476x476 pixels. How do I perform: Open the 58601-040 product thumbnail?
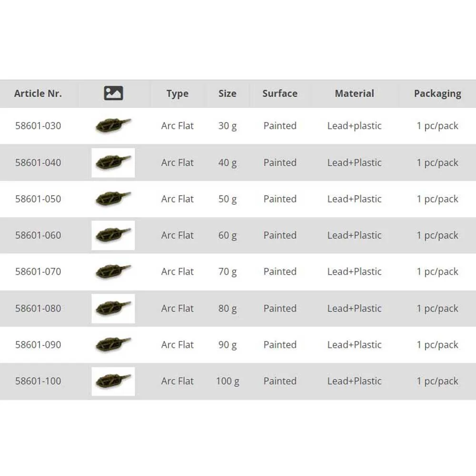[x=113, y=163]
